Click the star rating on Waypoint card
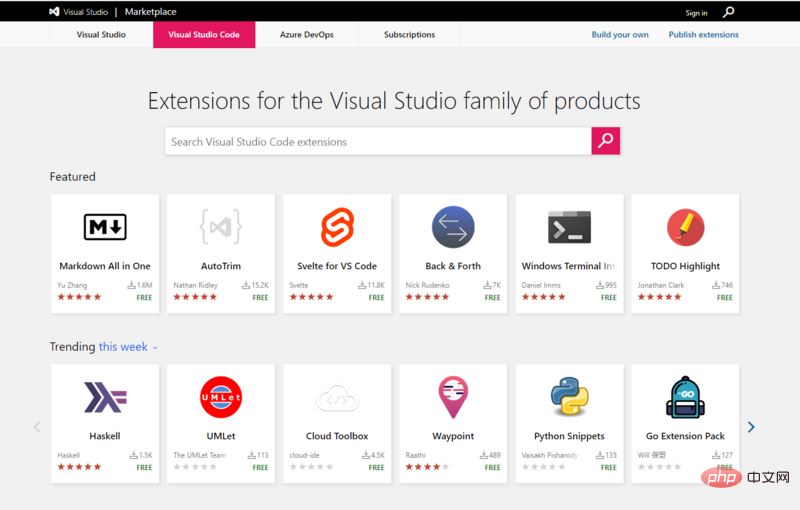Viewport: 800px width, 510px height. [x=428, y=467]
